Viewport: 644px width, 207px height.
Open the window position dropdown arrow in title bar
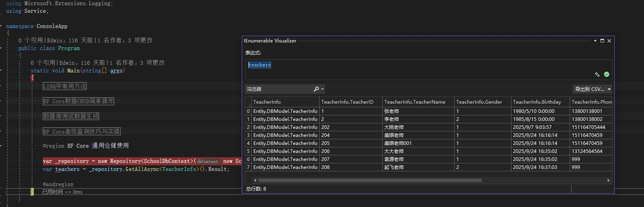click(x=595, y=41)
